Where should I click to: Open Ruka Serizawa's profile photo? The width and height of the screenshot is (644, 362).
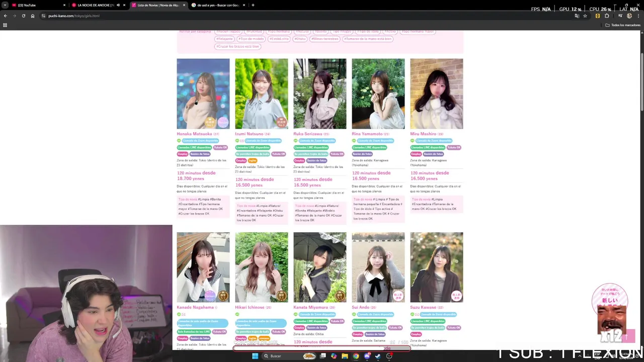click(x=319, y=94)
